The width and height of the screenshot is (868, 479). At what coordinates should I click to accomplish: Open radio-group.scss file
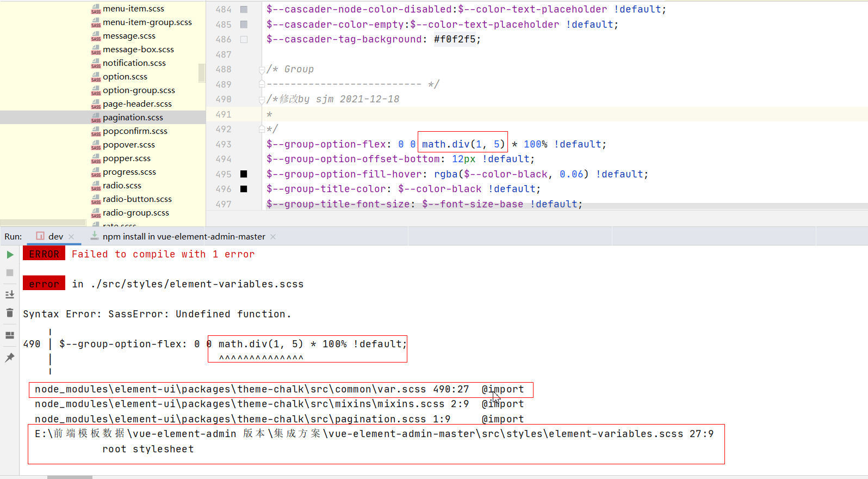point(136,213)
